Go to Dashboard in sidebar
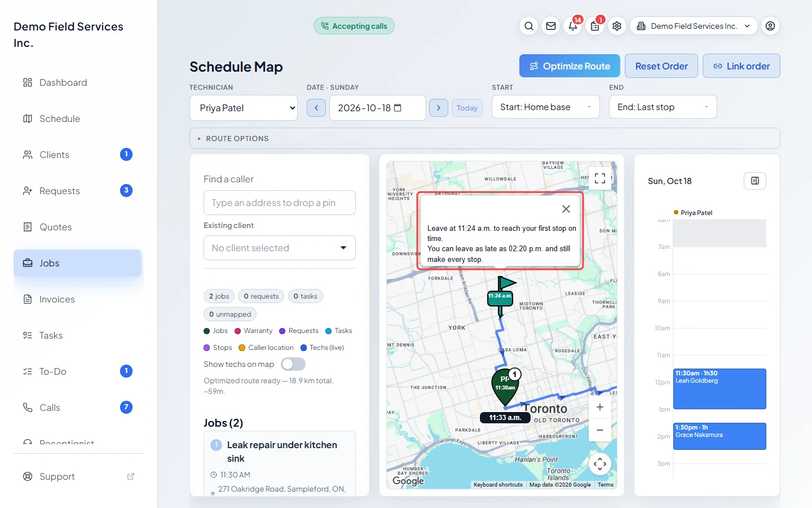The height and width of the screenshot is (508, 812). [x=77, y=82]
